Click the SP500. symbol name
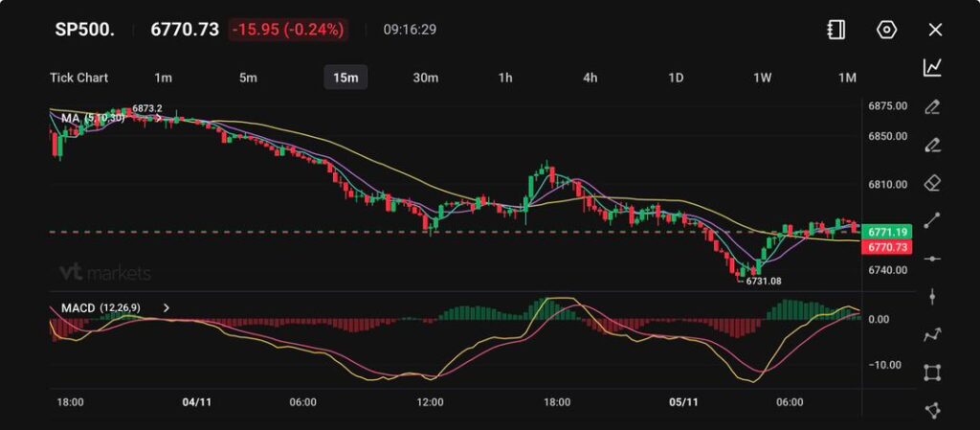This screenshot has width=980, height=430. pyautogui.click(x=84, y=30)
